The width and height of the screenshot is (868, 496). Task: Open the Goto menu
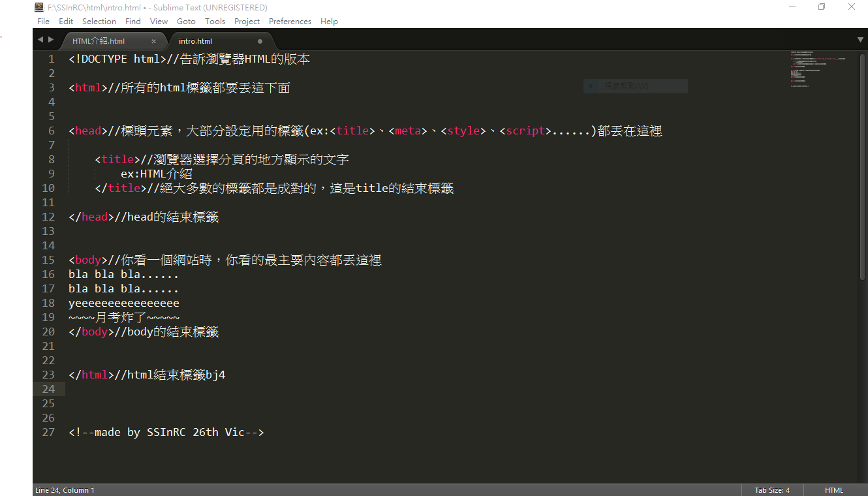[x=186, y=21]
